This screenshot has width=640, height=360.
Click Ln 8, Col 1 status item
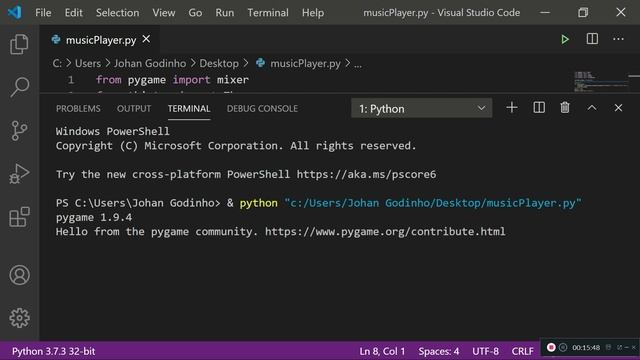pyautogui.click(x=382, y=351)
